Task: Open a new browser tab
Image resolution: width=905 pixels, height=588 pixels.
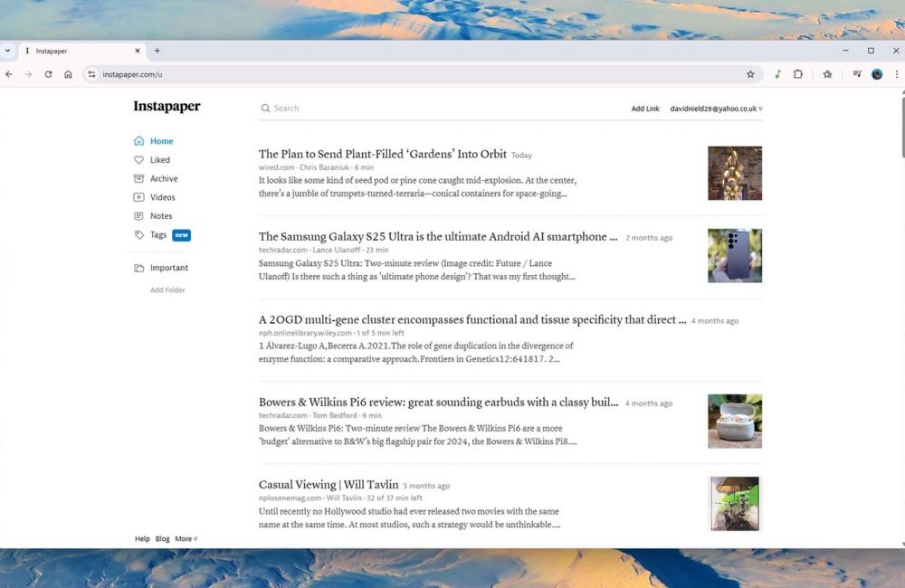Action: [157, 51]
